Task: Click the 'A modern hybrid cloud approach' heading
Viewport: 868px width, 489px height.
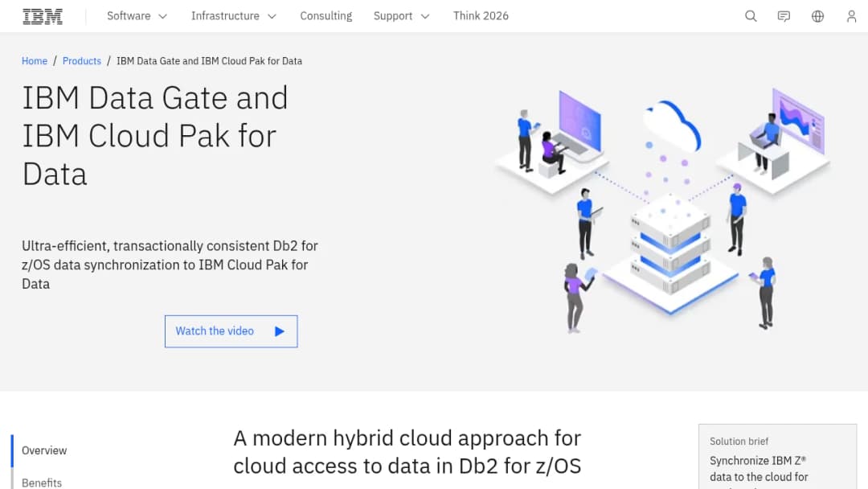Action: [407, 452]
